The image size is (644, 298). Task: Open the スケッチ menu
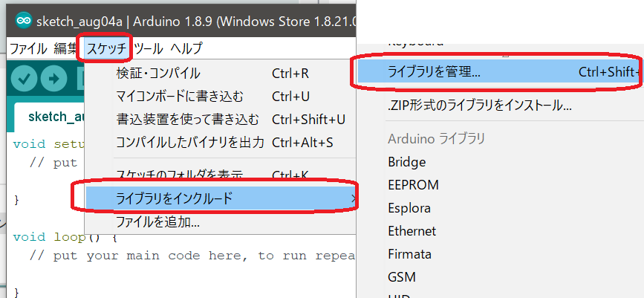107,48
